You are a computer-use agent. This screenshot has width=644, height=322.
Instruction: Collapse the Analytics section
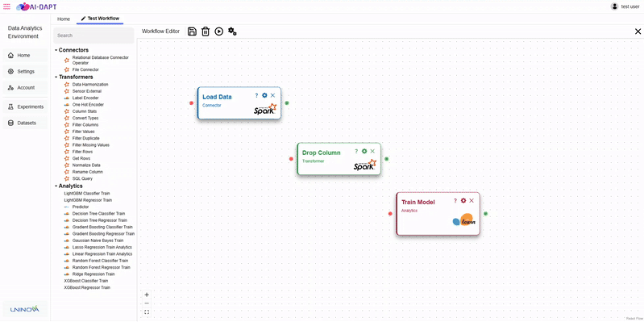pyautogui.click(x=56, y=186)
